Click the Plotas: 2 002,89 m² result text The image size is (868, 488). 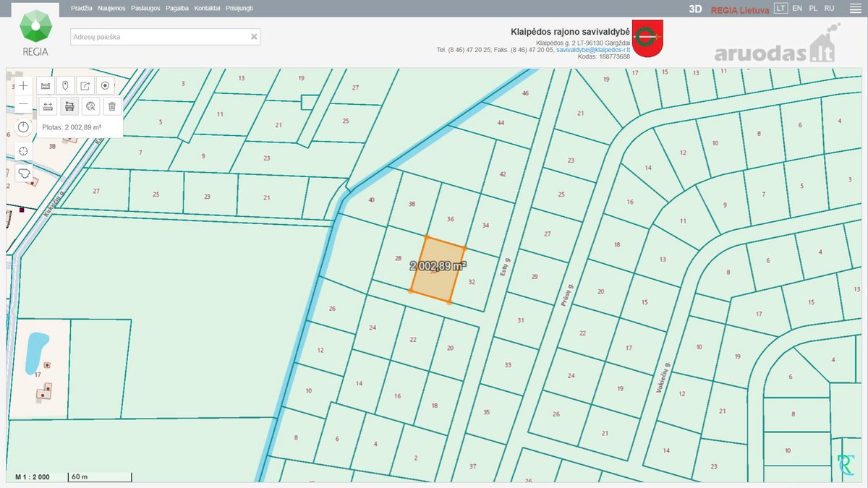click(x=72, y=127)
